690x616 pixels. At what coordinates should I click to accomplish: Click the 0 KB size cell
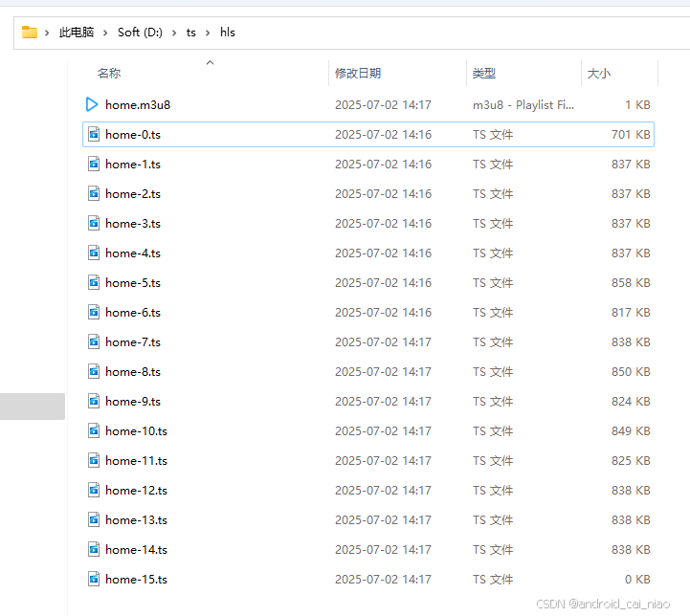click(x=637, y=580)
